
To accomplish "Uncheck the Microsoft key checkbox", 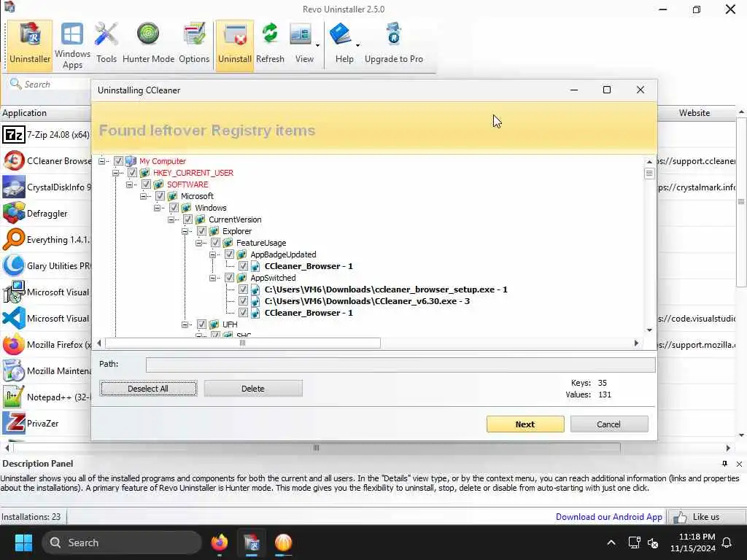I will (x=160, y=195).
